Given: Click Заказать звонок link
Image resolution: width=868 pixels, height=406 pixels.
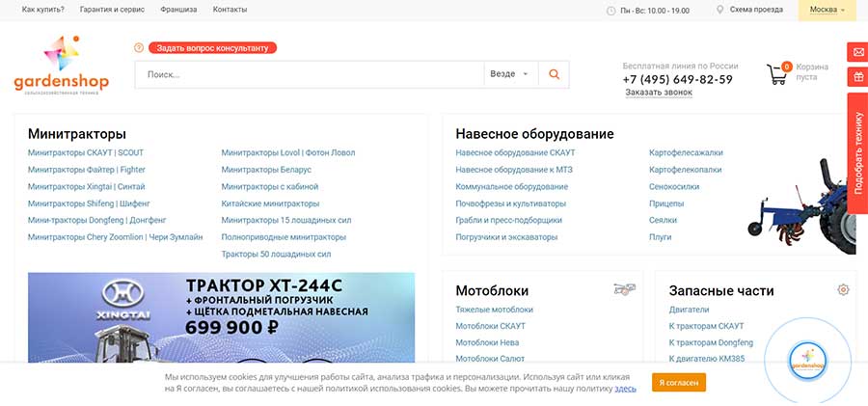Looking at the screenshot, I should pyautogui.click(x=659, y=93).
